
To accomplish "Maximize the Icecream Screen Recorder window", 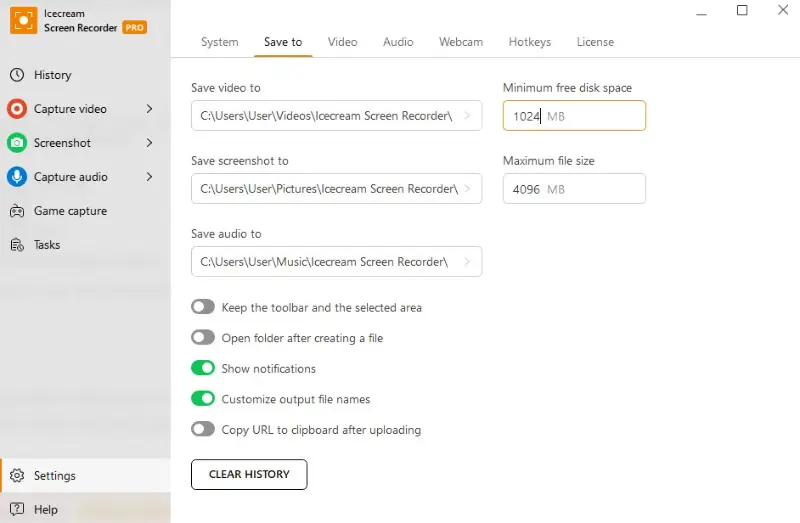I will 742,10.
